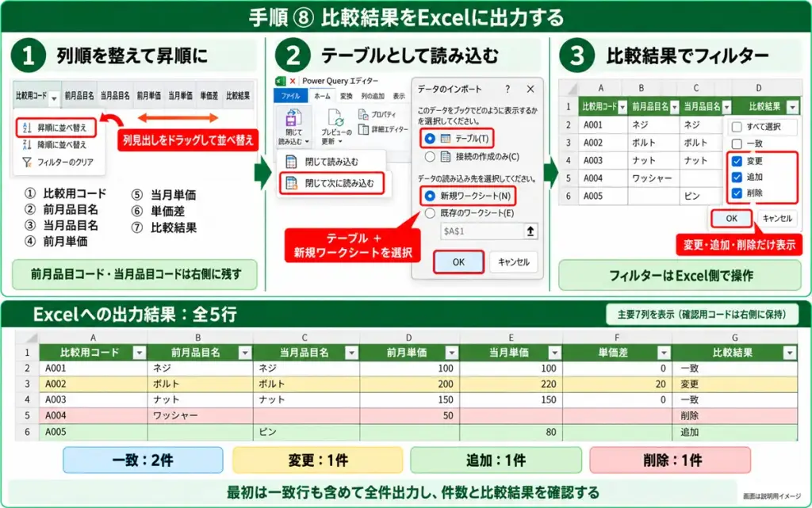Switch to the 変換 tab
The image size is (812, 508).
[x=347, y=96]
